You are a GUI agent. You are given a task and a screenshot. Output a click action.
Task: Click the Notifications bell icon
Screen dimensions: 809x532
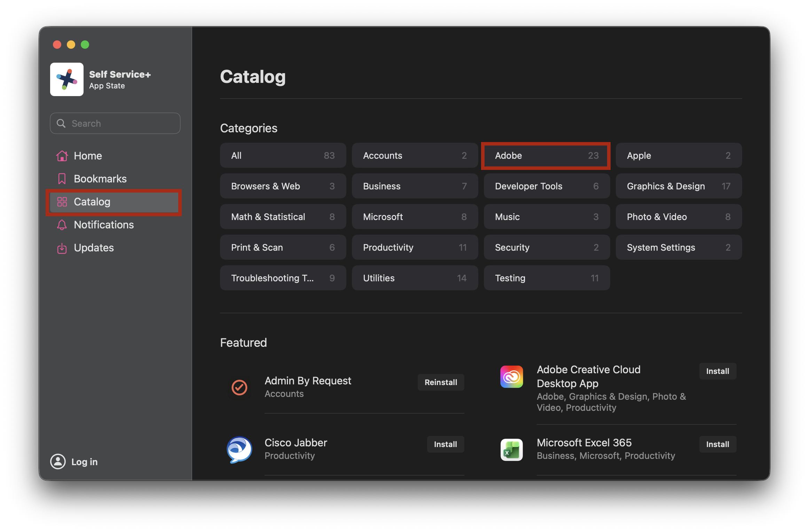[62, 225]
